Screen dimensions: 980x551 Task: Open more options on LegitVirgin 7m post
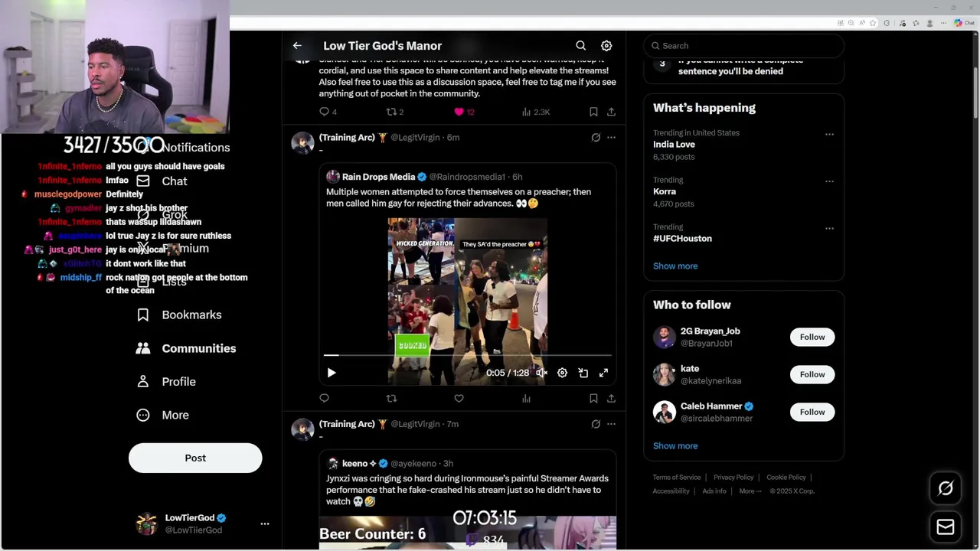611,424
